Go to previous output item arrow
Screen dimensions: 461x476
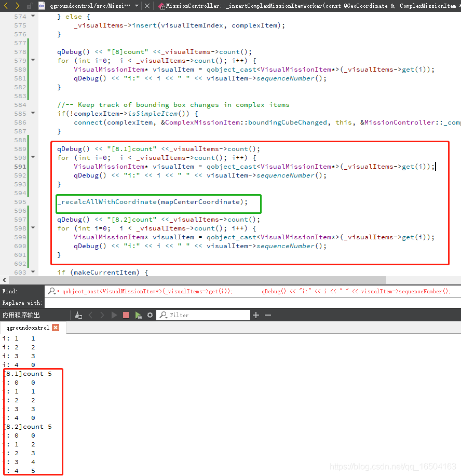pos(90,315)
